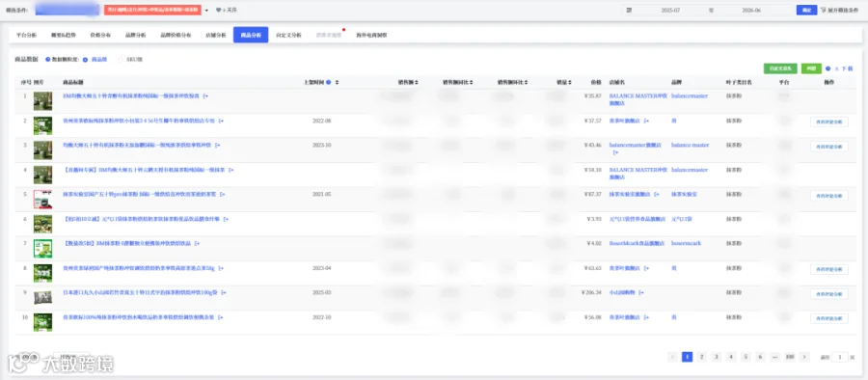Screen dimensions: 868x380
Task: Click external link icon after row 4 product title
Action: point(231,170)
